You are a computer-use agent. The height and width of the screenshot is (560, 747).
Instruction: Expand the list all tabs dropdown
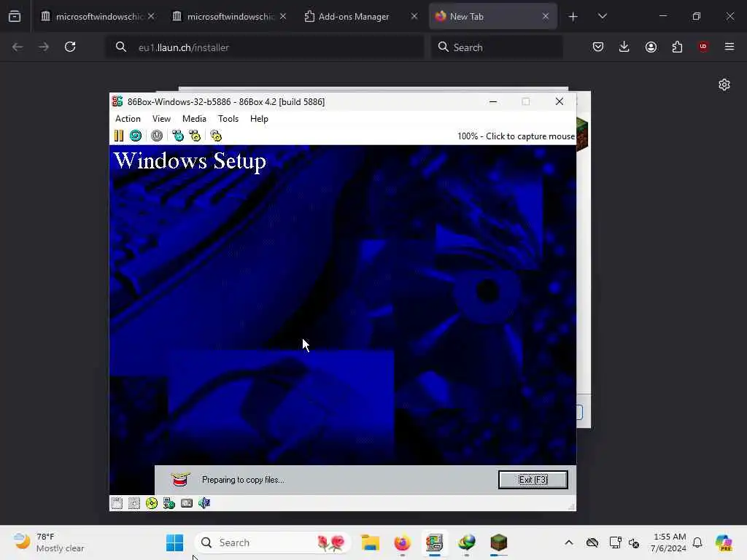[602, 16]
